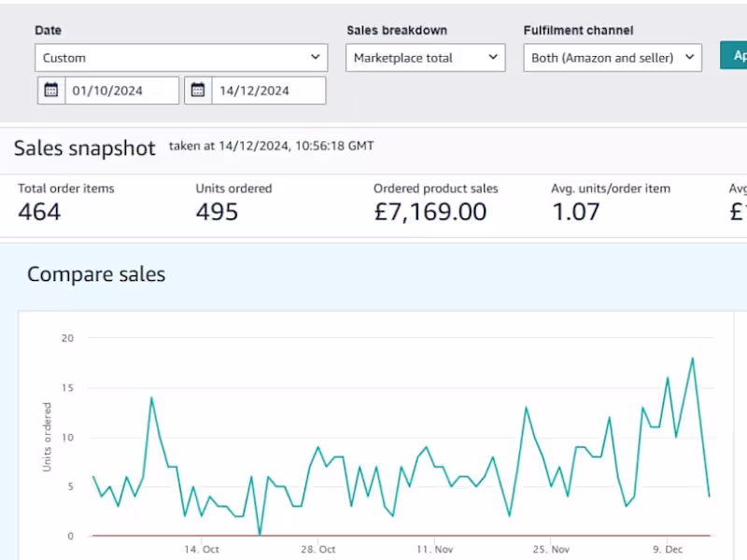The image size is (747, 560).
Task: Expand the Date dropdown showing Custom
Action: (181, 58)
